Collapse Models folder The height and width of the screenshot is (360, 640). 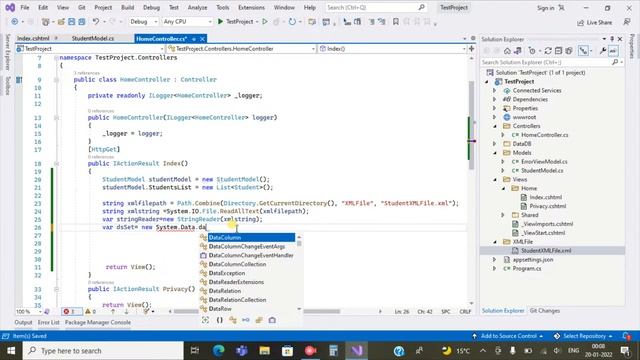click(494, 153)
